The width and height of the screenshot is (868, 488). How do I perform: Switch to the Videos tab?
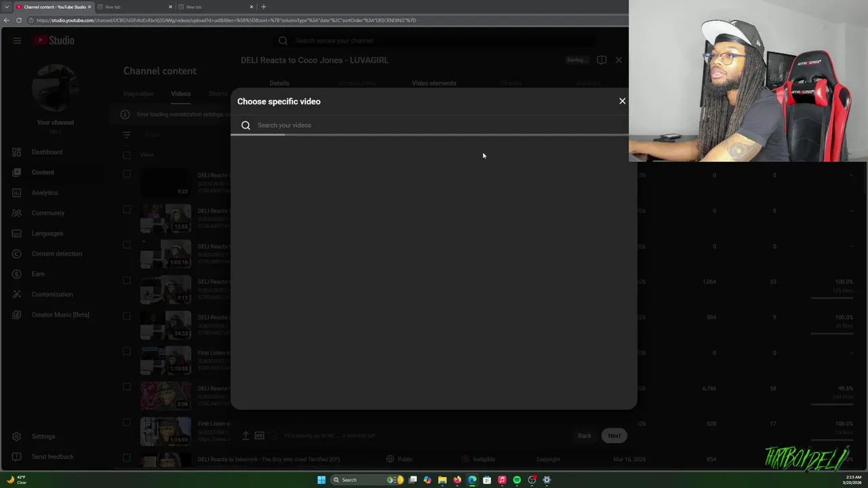point(180,94)
